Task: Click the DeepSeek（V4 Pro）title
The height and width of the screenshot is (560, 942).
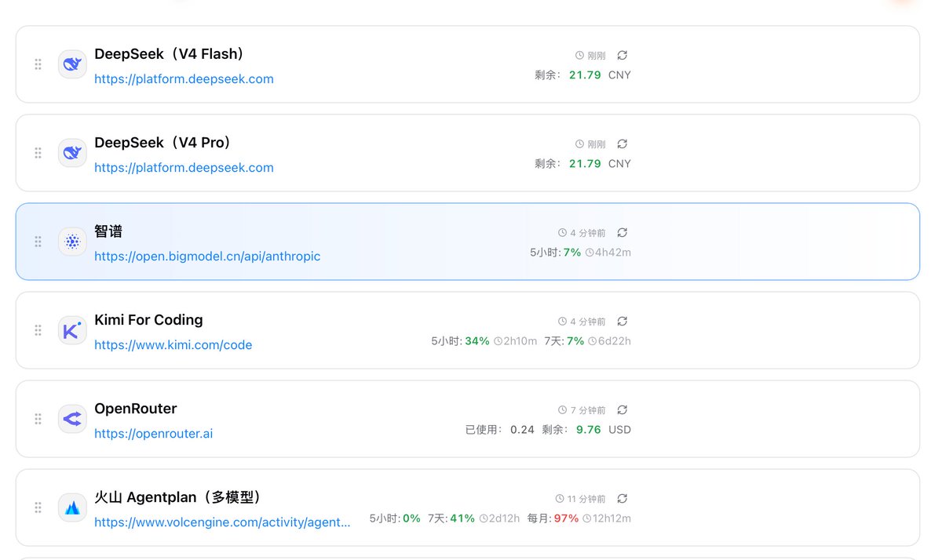Action: point(164,143)
